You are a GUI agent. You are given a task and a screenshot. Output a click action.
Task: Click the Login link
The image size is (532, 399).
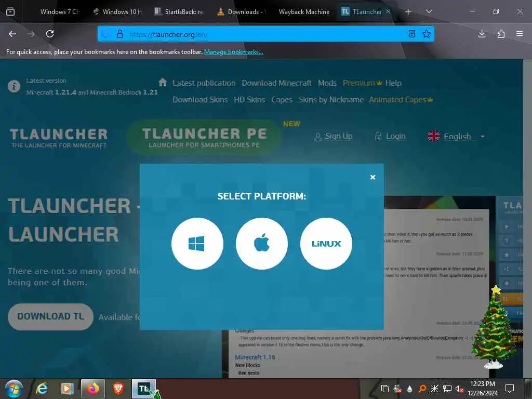390,137
